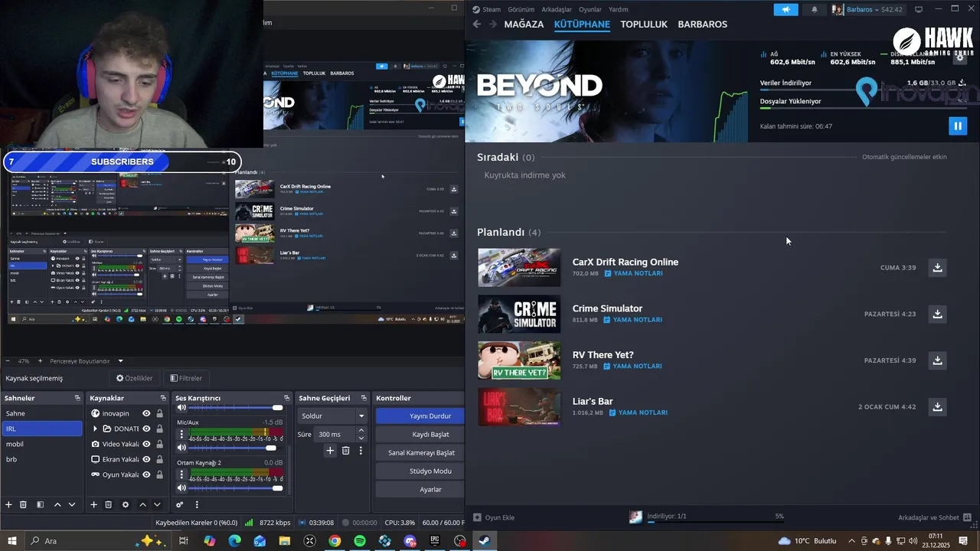Add a new scene transition
Viewport: 980px width, 551px height.
click(330, 451)
